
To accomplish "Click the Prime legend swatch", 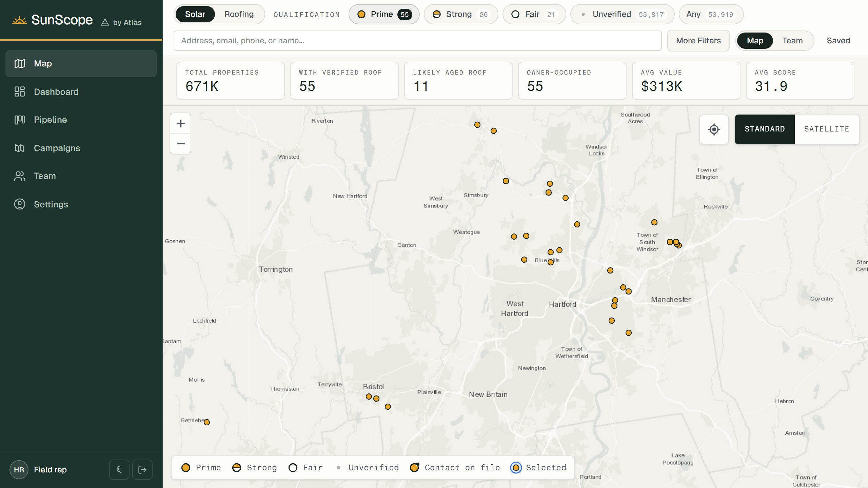I will click(186, 468).
